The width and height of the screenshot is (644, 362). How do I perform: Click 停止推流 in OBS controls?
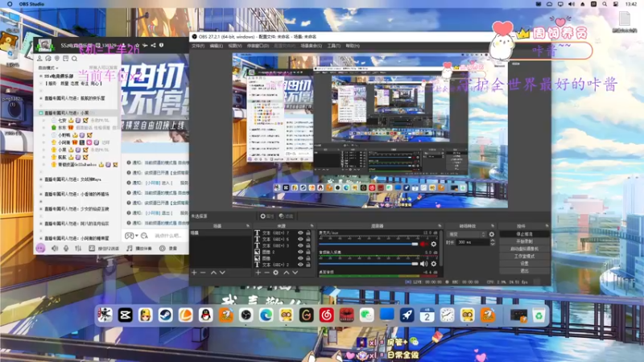coord(525,234)
